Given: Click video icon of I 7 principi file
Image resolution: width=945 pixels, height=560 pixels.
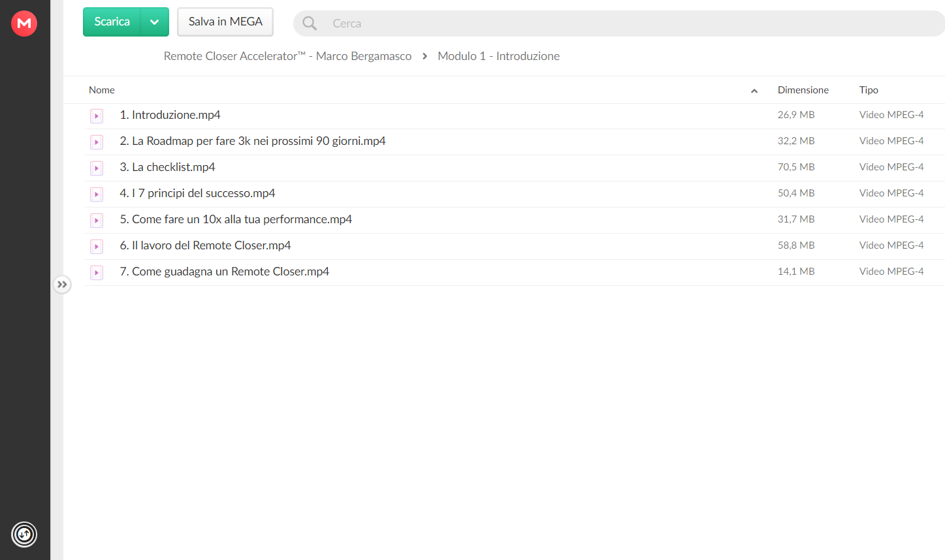Looking at the screenshot, I should coord(97,194).
